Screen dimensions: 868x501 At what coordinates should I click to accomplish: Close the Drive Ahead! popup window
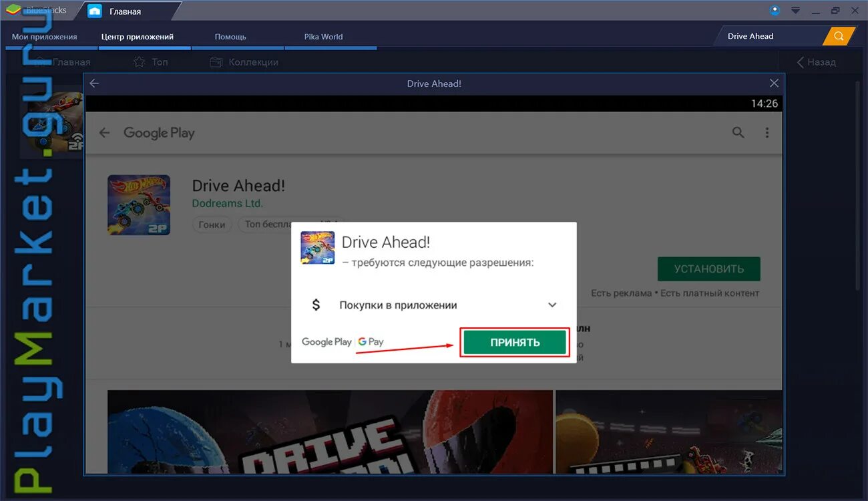click(x=774, y=83)
